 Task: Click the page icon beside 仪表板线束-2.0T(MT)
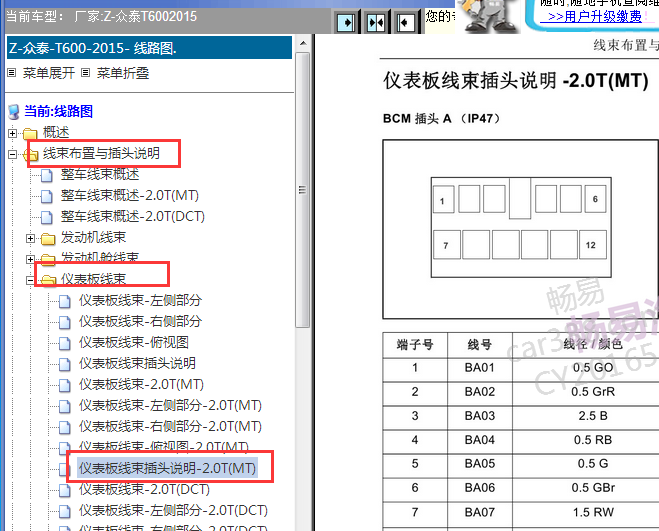point(65,386)
